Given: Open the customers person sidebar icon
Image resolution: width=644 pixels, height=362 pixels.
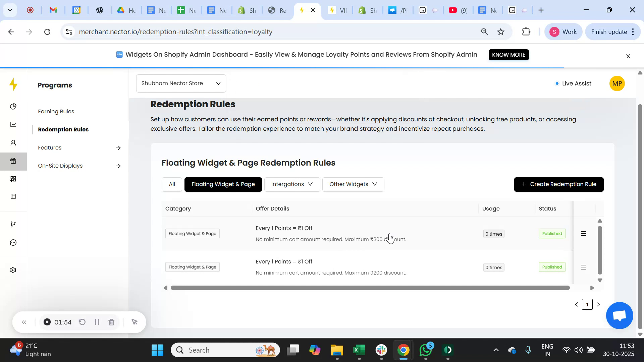Looking at the screenshot, I should click(13, 143).
